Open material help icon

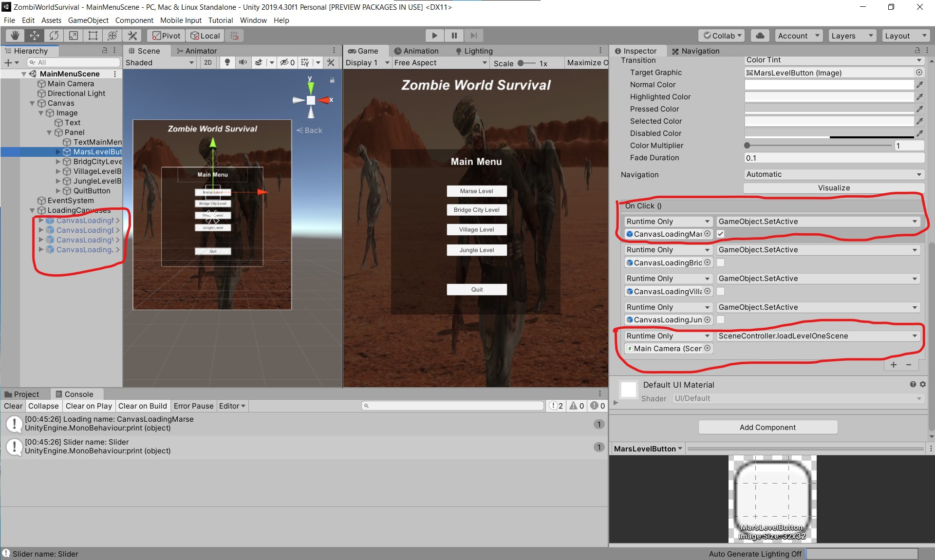point(913,384)
